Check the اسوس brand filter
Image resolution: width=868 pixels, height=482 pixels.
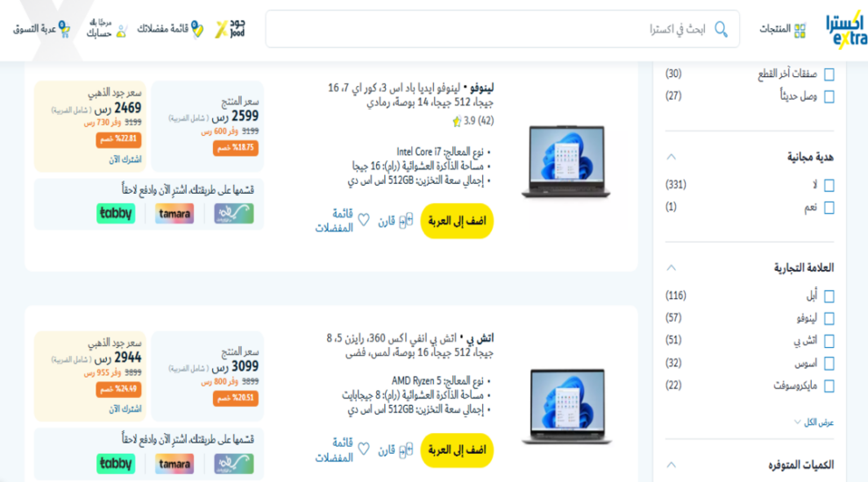(829, 364)
